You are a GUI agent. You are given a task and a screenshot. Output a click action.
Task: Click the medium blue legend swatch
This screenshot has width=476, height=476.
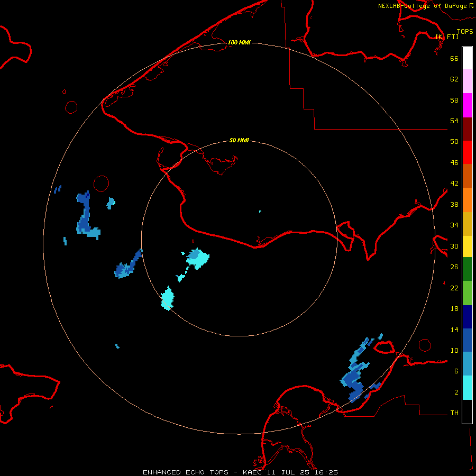tap(467, 340)
